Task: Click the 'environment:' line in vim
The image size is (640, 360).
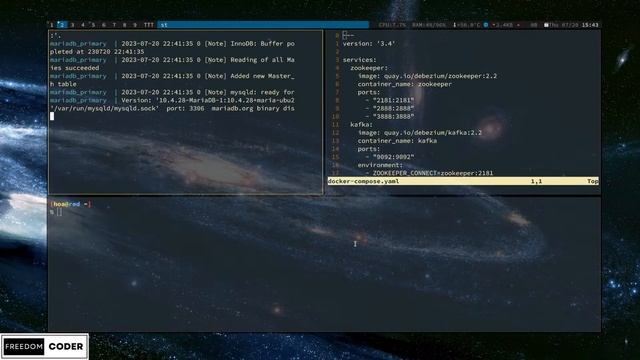Action: pyautogui.click(x=380, y=165)
